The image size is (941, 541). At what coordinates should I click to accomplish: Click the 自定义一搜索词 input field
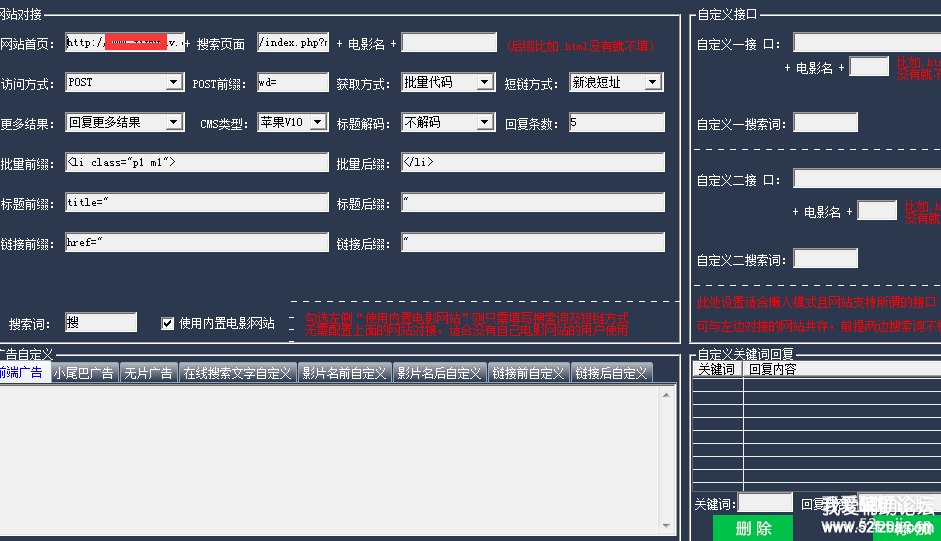point(826,122)
